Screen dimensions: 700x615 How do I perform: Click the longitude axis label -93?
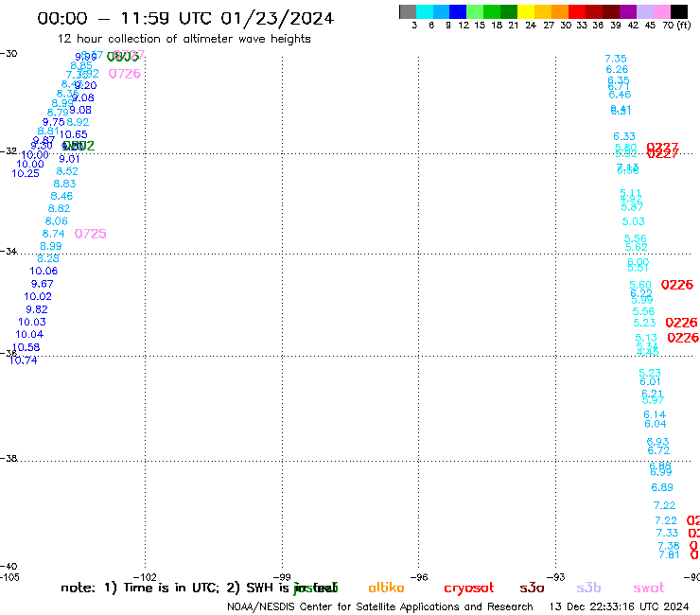point(556,577)
